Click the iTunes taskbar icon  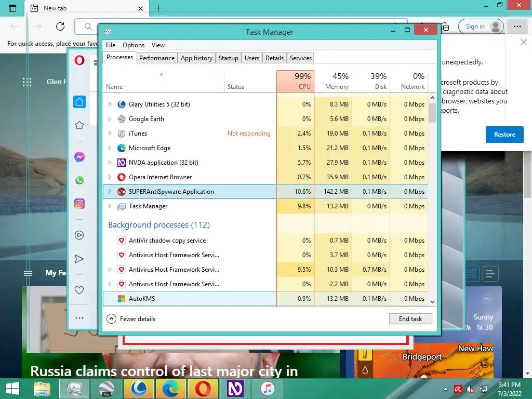click(268, 389)
